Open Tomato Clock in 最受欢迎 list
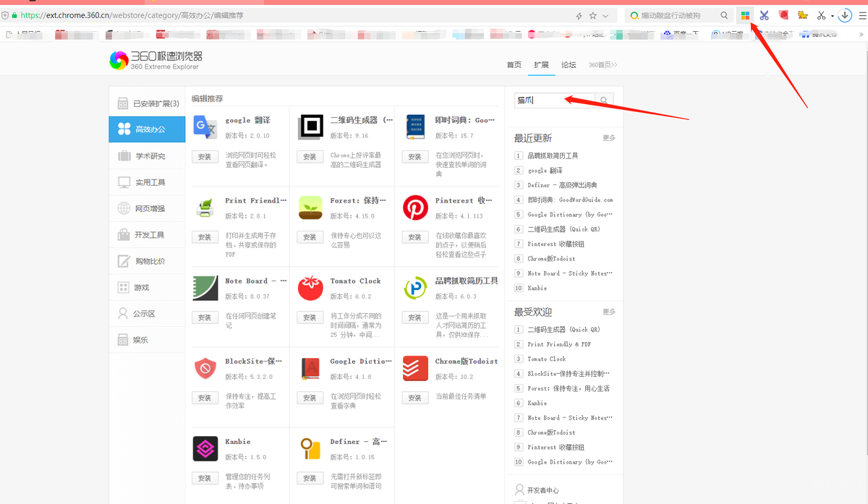The image size is (868, 504). pyautogui.click(x=547, y=359)
